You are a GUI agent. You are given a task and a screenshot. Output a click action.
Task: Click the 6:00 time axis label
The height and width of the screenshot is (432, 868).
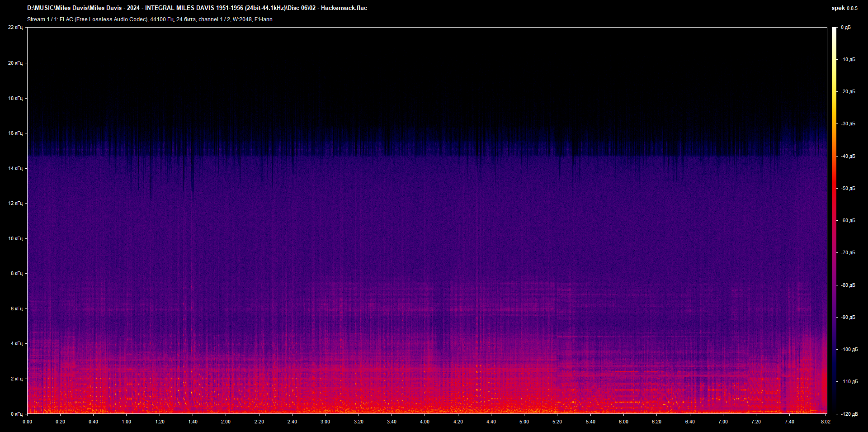(623, 422)
